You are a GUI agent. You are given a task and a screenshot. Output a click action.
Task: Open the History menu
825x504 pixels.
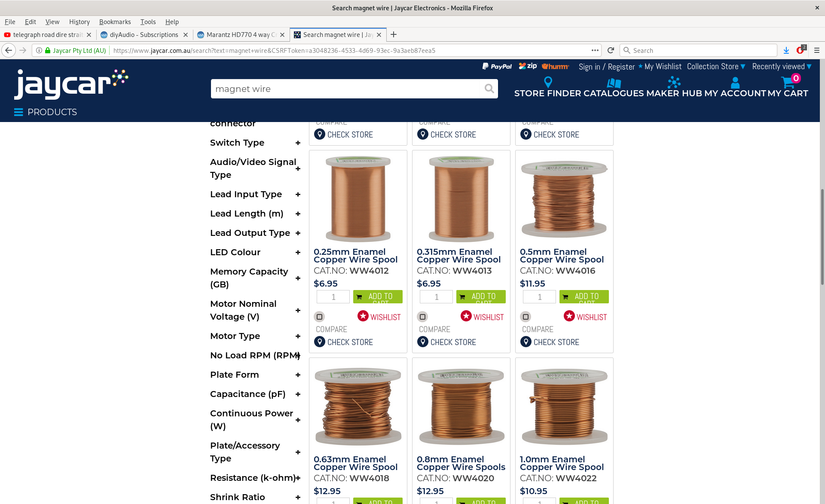pos(79,22)
